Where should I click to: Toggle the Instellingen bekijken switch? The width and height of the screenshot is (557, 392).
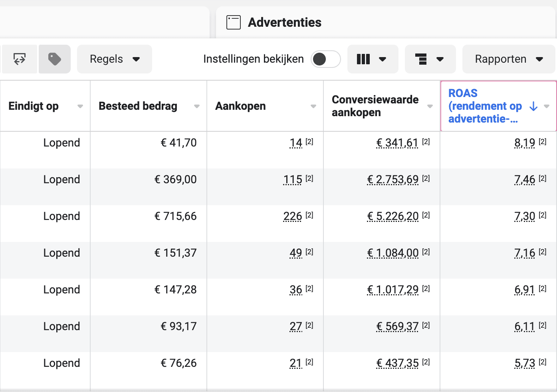(x=325, y=59)
